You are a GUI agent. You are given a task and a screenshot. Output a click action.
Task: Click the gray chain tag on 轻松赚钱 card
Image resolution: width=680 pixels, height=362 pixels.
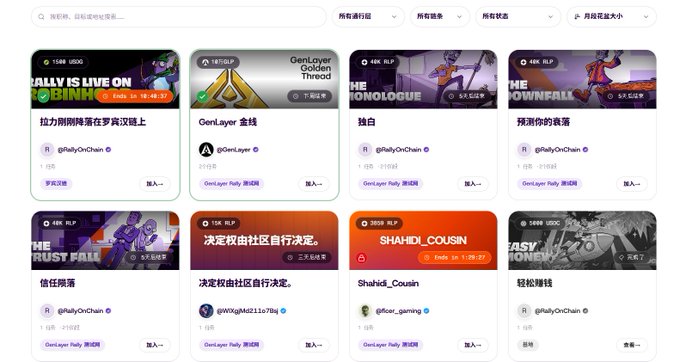click(528, 345)
